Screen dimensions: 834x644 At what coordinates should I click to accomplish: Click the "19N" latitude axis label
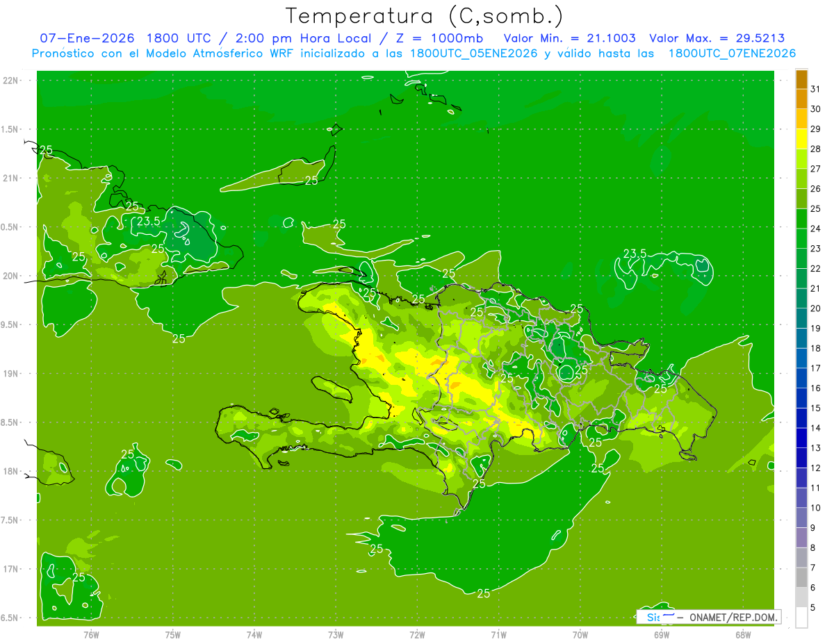click(x=12, y=373)
